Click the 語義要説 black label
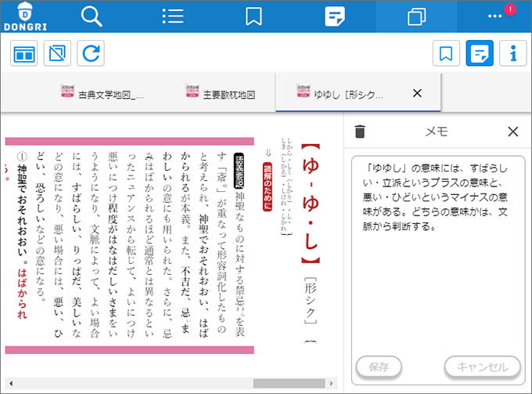 click(x=239, y=171)
